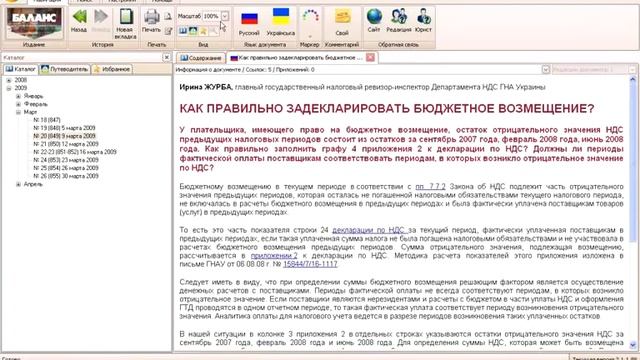Screen dimensions: 640x360
Task: Select issue № 22-23 of 16 марта 2009
Action: pos(75,152)
